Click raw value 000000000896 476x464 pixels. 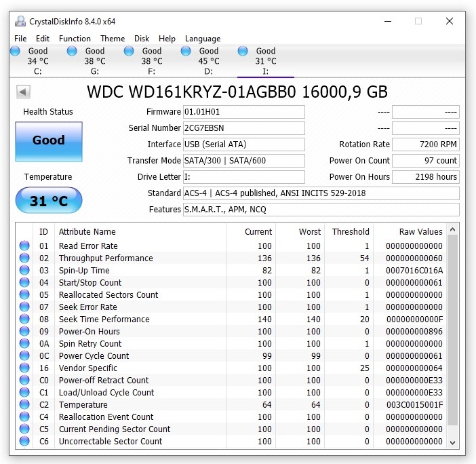pyautogui.click(x=414, y=331)
